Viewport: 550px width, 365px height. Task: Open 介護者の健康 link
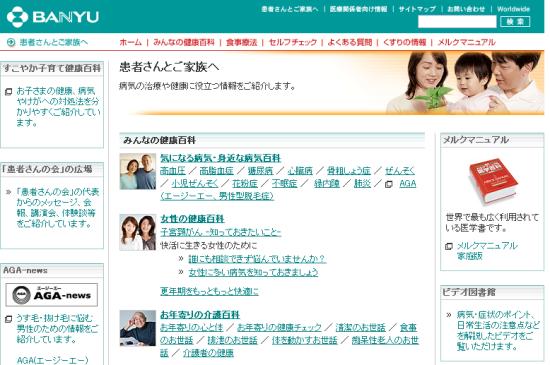[208, 353]
